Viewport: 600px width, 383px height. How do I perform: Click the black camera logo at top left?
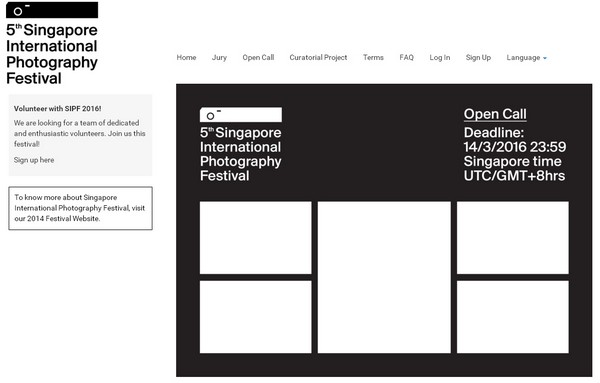(52, 10)
